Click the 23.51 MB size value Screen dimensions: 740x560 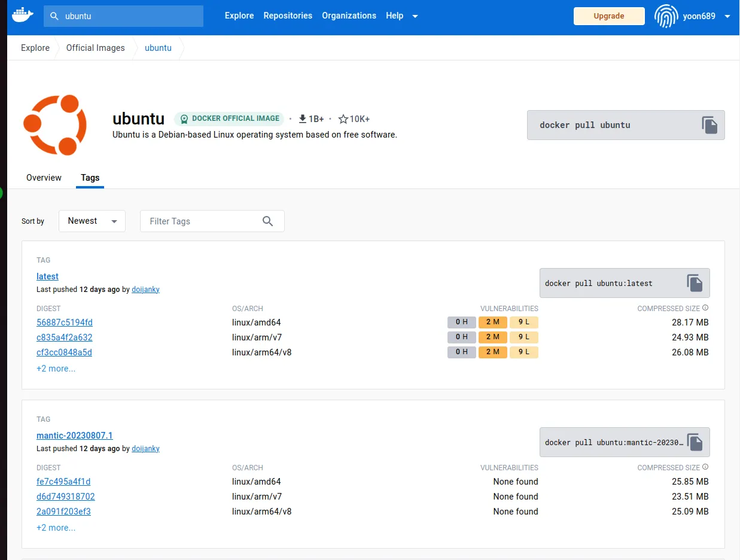(690, 497)
